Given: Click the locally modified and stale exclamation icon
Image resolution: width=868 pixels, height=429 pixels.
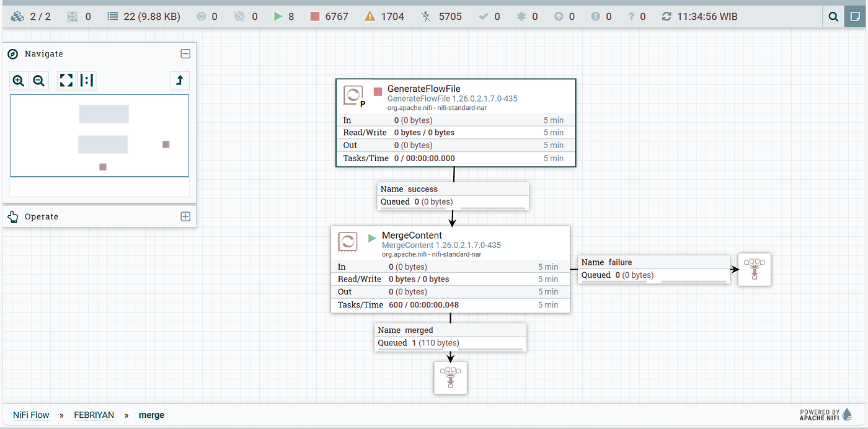Looking at the screenshot, I should point(595,17).
